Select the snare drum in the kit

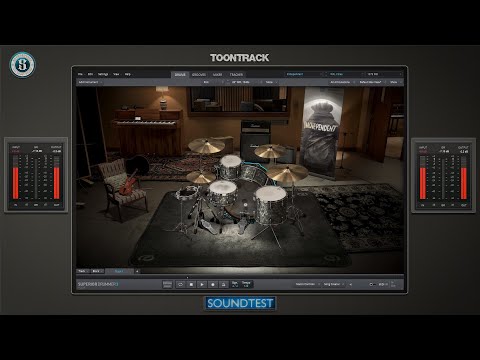[223, 192]
